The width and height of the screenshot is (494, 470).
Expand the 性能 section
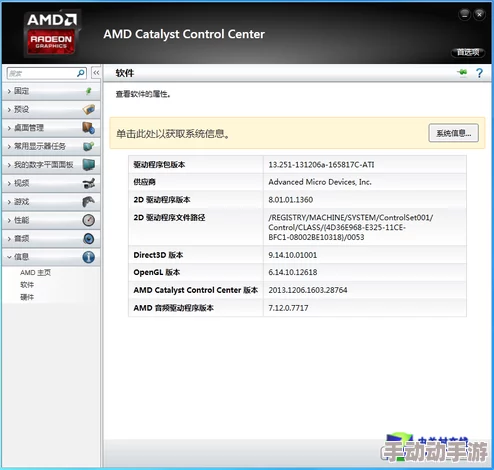coord(51,220)
